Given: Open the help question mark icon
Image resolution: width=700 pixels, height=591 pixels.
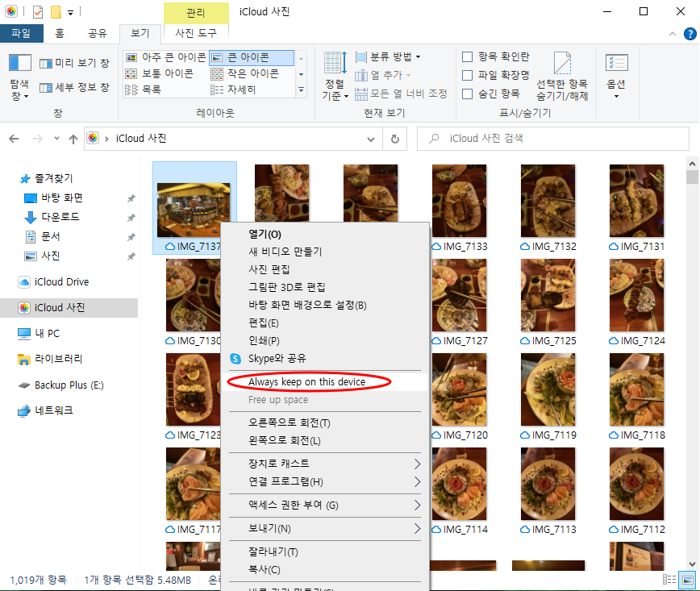Looking at the screenshot, I should point(690,34).
